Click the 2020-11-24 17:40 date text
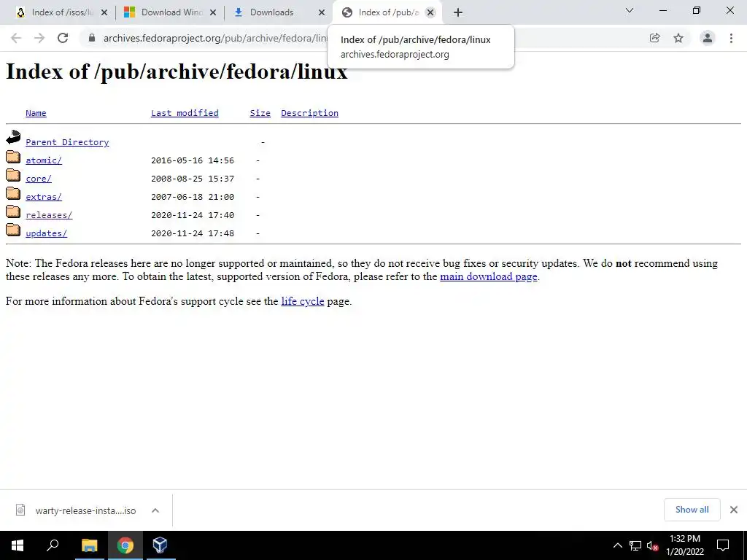This screenshot has width=747, height=560. click(193, 215)
